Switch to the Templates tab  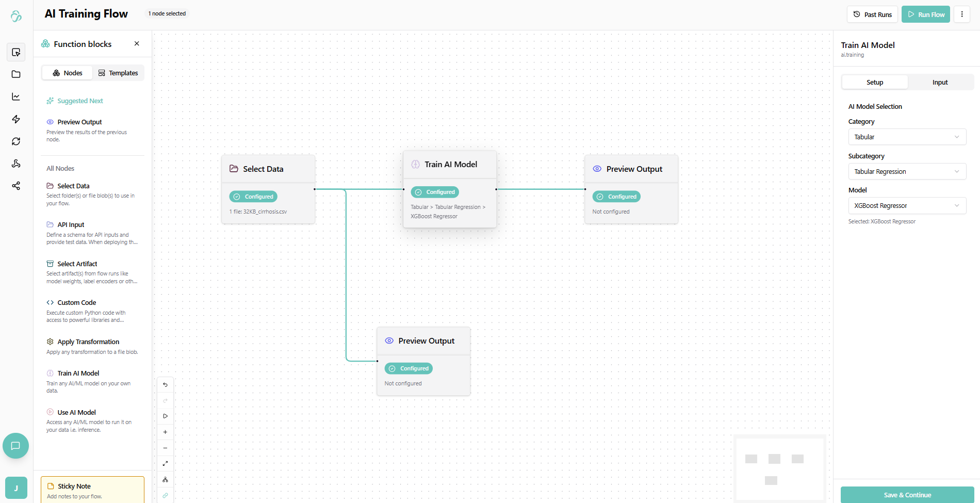pos(118,73)
